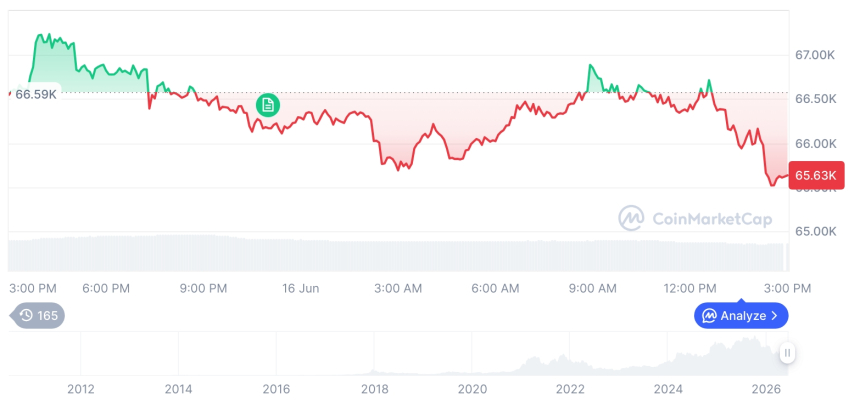Select 2012 on the timeline navigator

coord(81,389)
